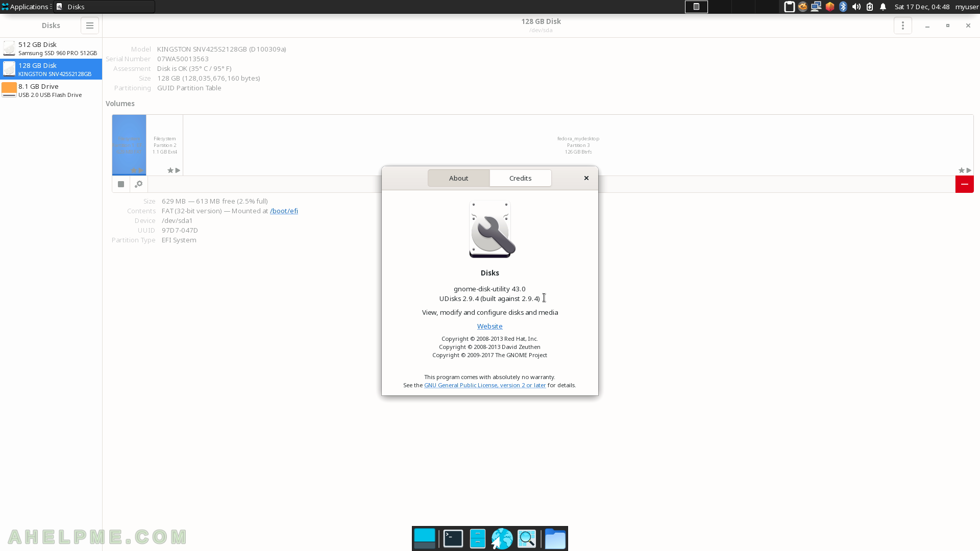
Task: Launch the Application Finder magnifier dock icon
Action: click(x=527, y=539)
